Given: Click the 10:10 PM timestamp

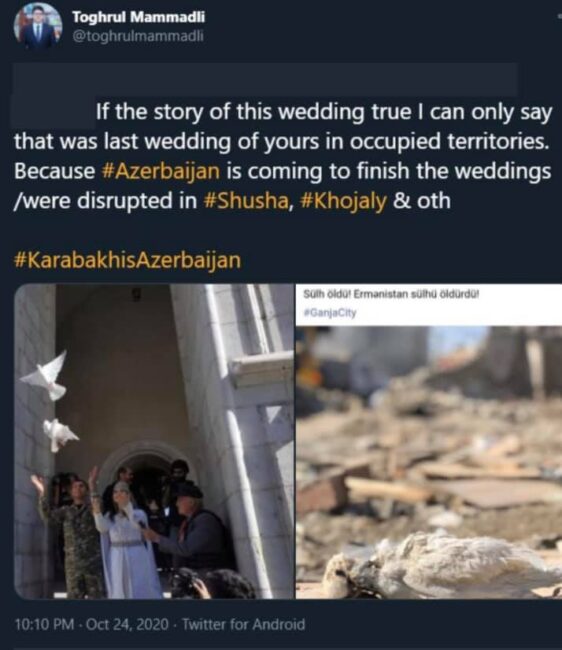Looking at the screenshot, I should 44,624.
